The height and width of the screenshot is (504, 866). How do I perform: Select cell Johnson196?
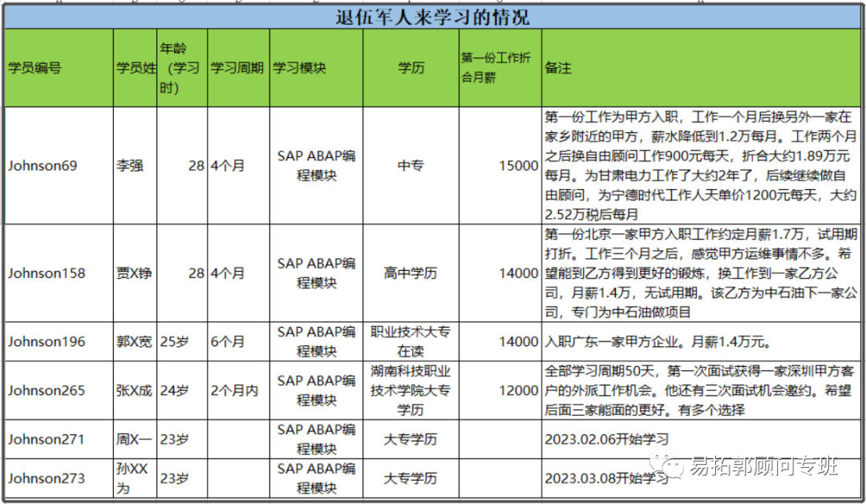59,341
